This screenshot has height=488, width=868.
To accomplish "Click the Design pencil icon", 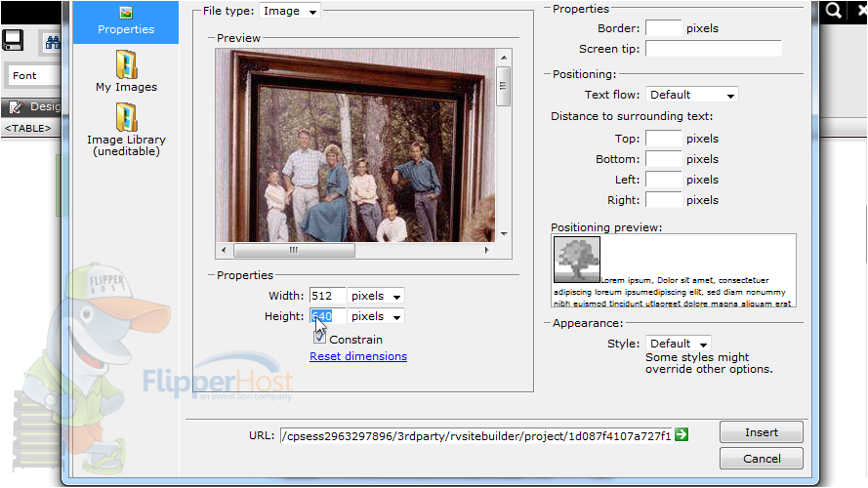I will point(17,106).
